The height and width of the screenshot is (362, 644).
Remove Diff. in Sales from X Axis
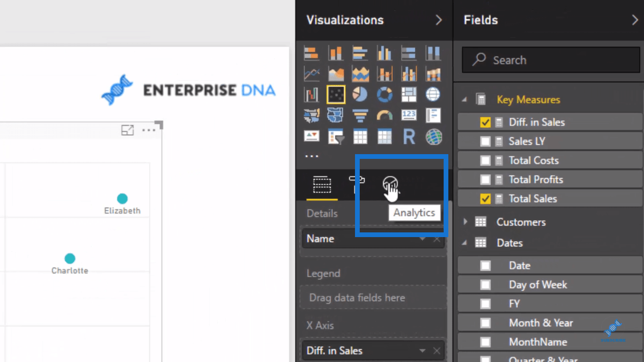[437, 351]
